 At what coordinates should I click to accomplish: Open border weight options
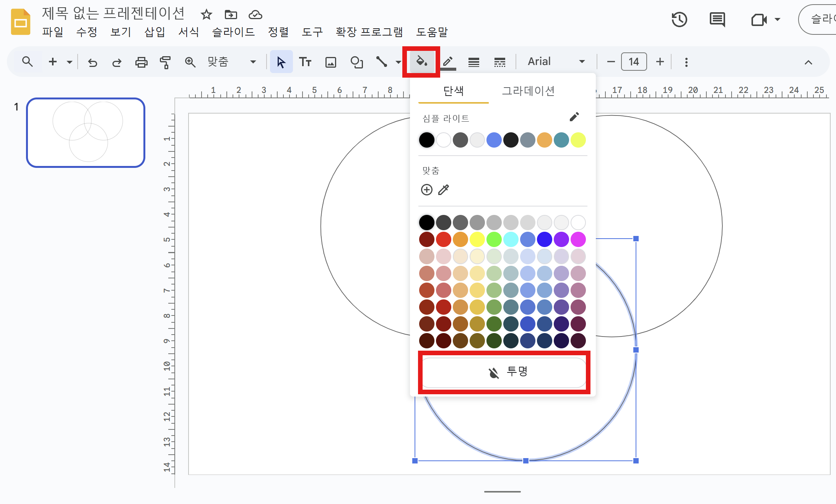[474, 62]
